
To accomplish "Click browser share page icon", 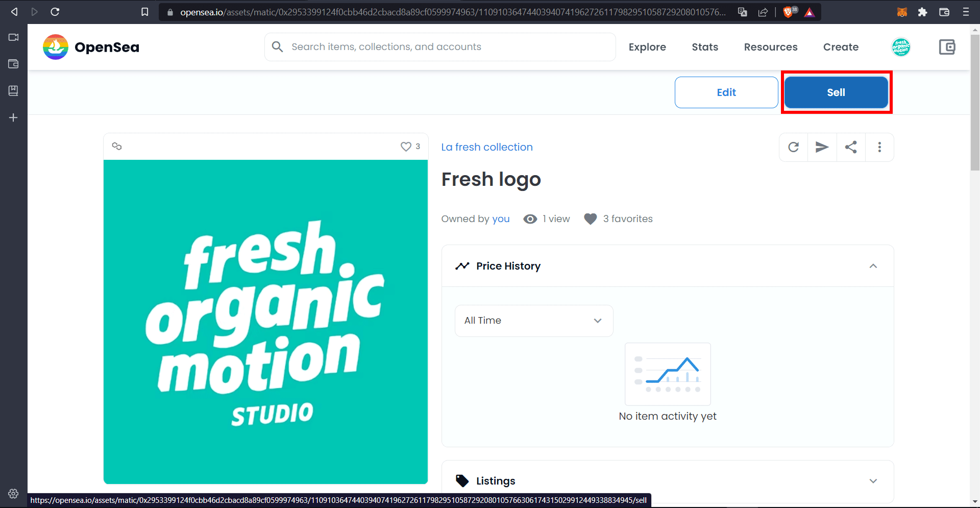I will tap(763, 12).
